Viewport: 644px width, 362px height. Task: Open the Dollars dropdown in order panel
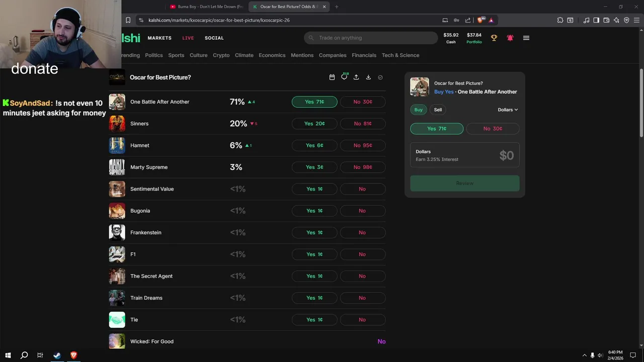[508, 110]
